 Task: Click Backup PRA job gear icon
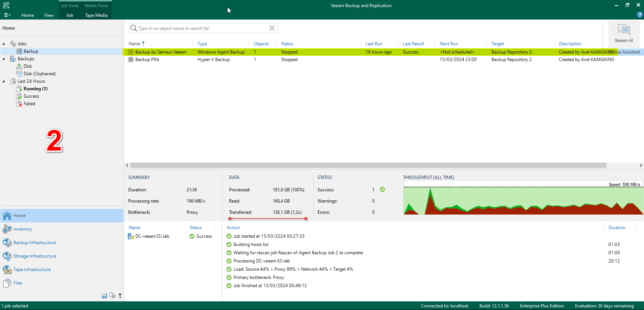click(131, 60)
